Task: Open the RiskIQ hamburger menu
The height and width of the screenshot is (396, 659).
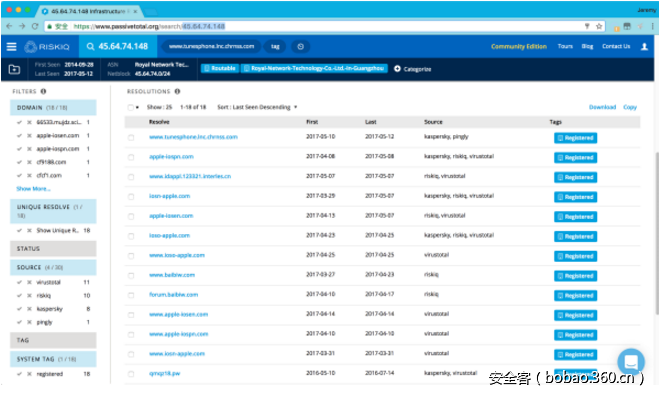Action: pos(12,47)
